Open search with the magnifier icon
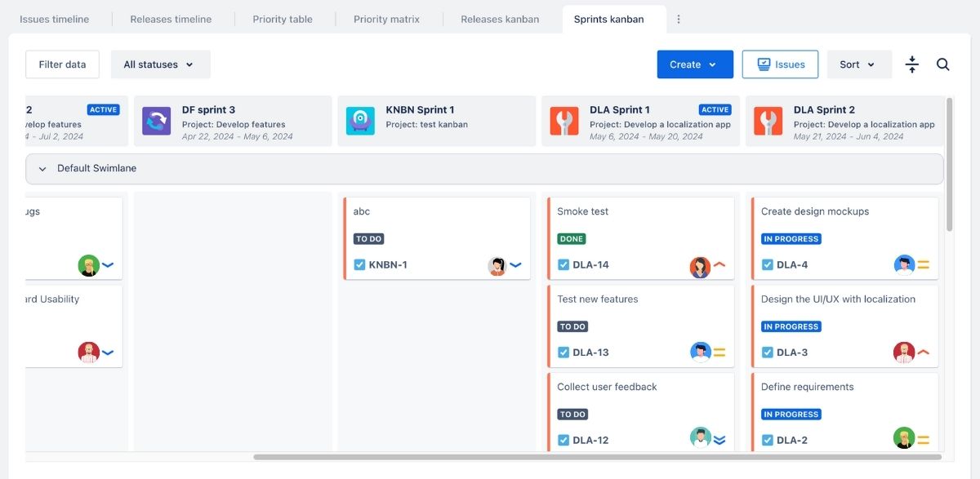This screenshot has width=980, height=479. coord(943,64)
